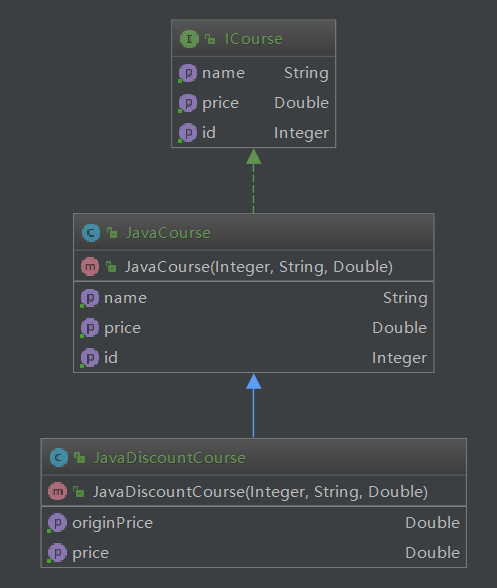Click the public lock icon next to ICourse title
Viewport: 497px width, 588px height.
(210, 39)
